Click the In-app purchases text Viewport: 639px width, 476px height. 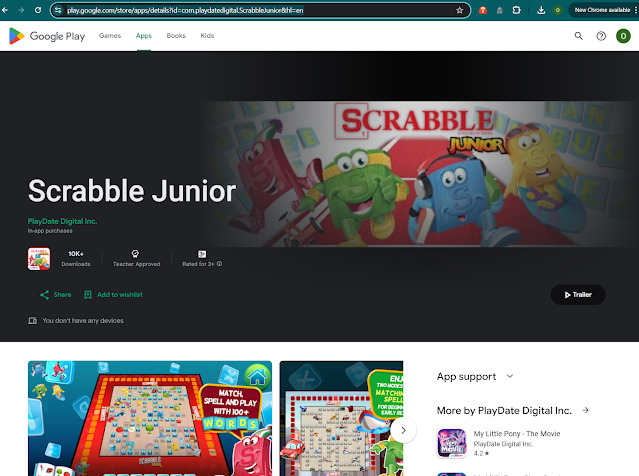click(50, 231)
